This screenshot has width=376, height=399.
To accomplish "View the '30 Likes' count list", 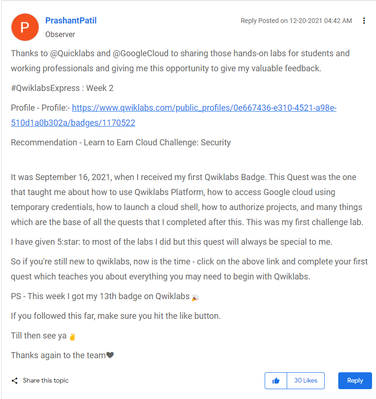I will click(x=306, y=380).
